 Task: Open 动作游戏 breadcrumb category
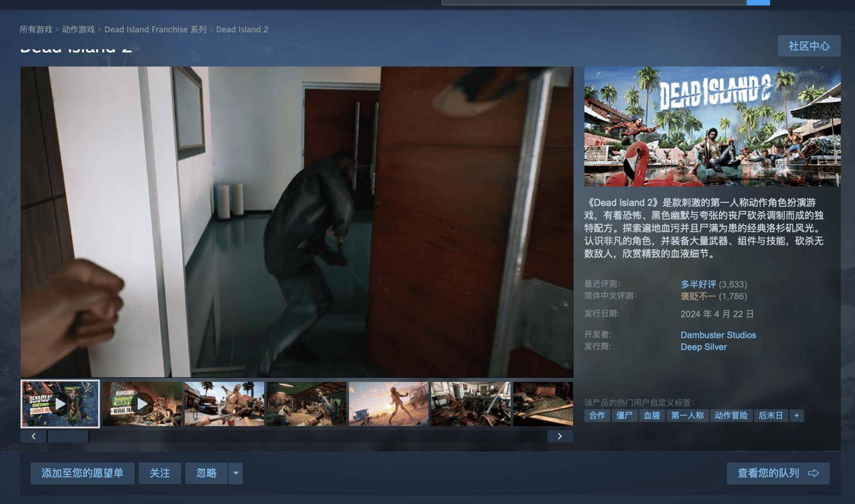point(78,29)
